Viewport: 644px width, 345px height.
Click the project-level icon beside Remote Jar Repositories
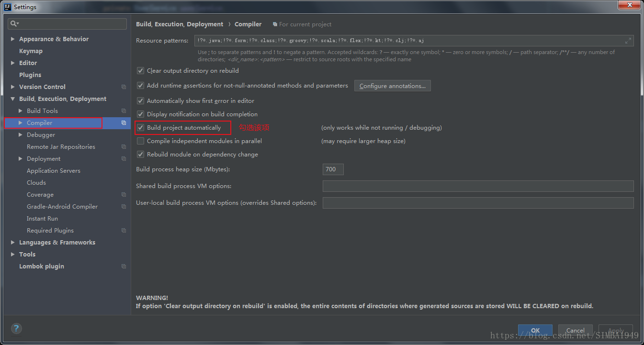point(124,147)
